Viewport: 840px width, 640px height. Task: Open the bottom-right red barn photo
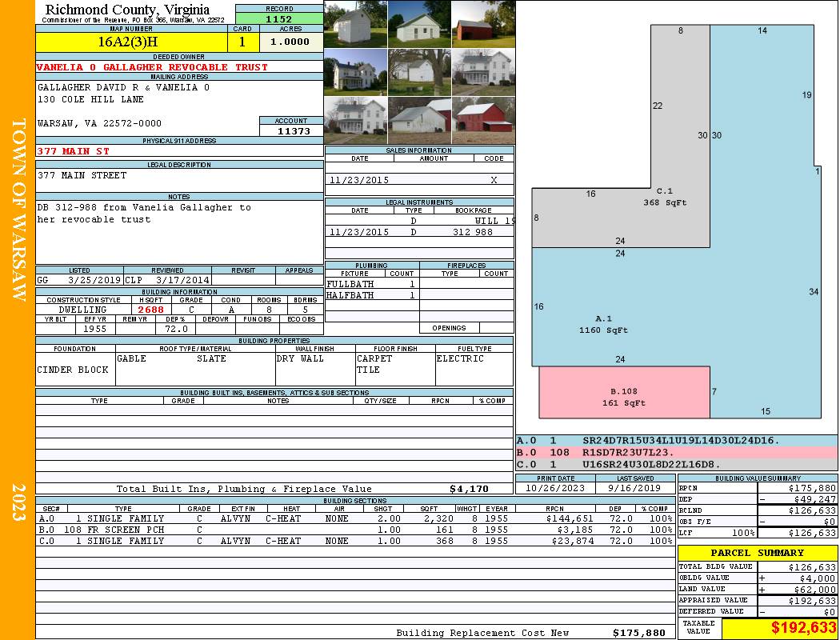[483, 121]
